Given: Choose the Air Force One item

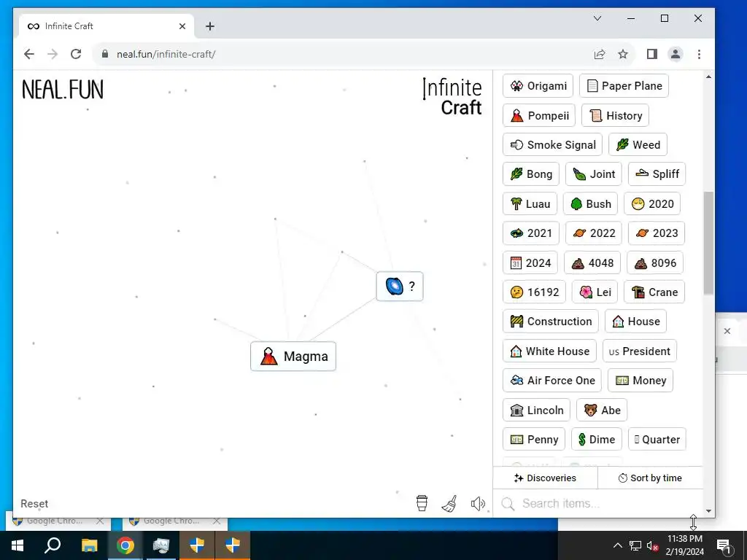Looking at the screenshot, I should (x=552, y=381).
